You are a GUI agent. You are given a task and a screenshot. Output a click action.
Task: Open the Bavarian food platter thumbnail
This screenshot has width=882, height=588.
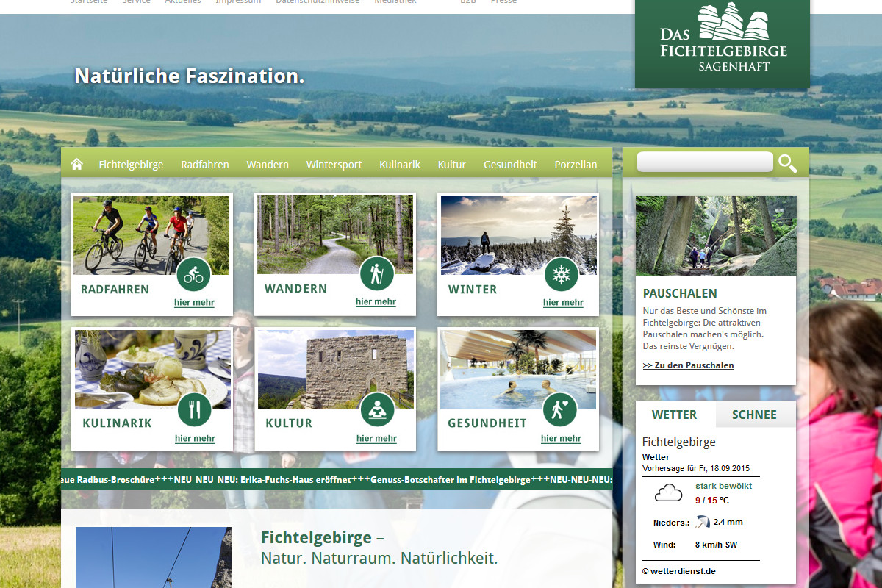(x=153, y=370)
